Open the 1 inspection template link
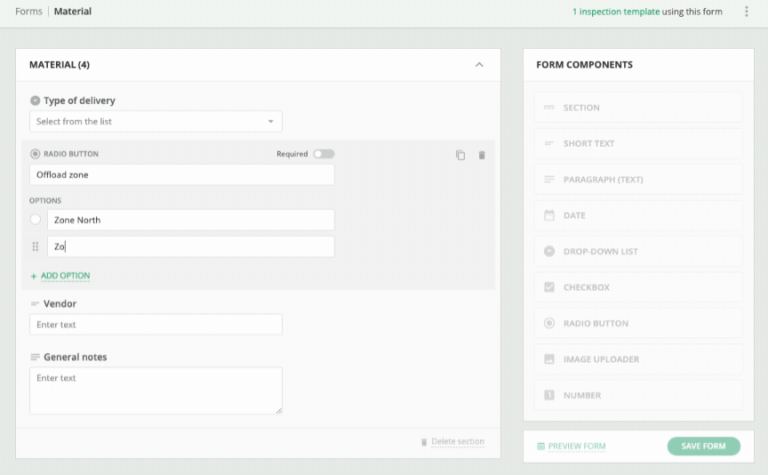The image size is (768, 475). [615, 12]
